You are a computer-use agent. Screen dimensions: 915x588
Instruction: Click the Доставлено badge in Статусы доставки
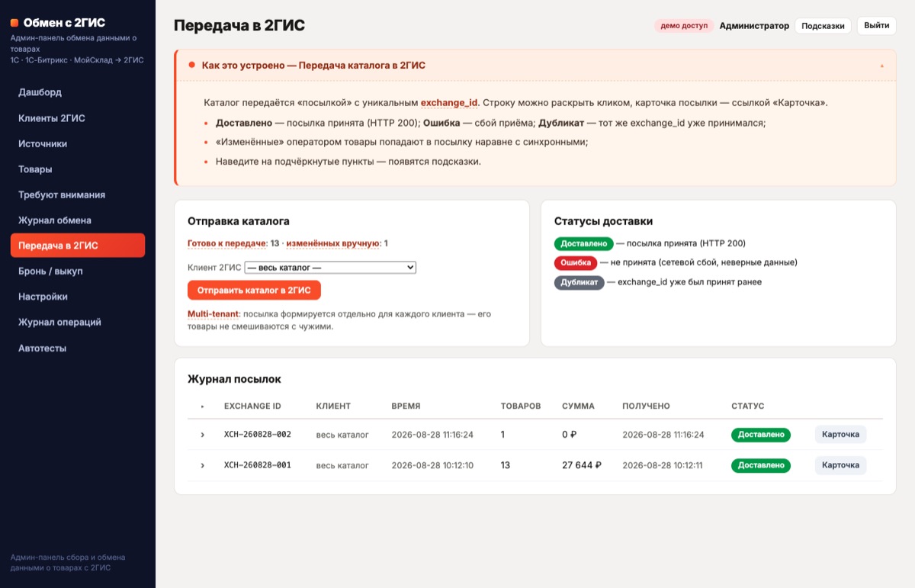[584, 244]
